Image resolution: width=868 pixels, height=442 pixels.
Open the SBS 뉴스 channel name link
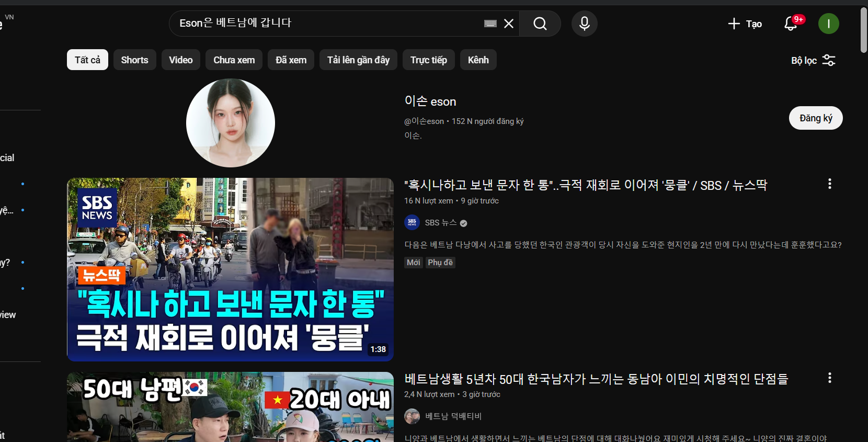[x=441, y=223]
